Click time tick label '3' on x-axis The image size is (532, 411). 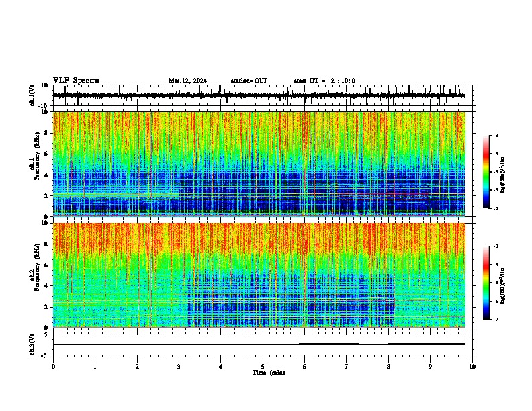click(179, 367)
